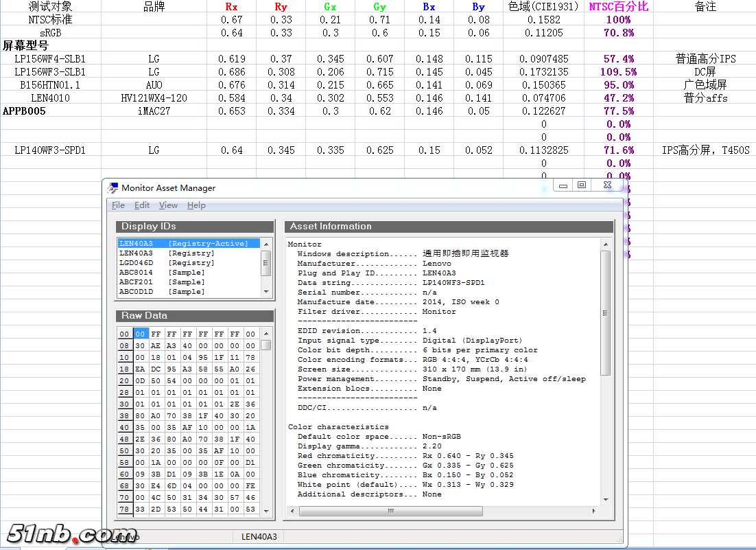
Task: Open the Help menu
Action: [196, 205]
